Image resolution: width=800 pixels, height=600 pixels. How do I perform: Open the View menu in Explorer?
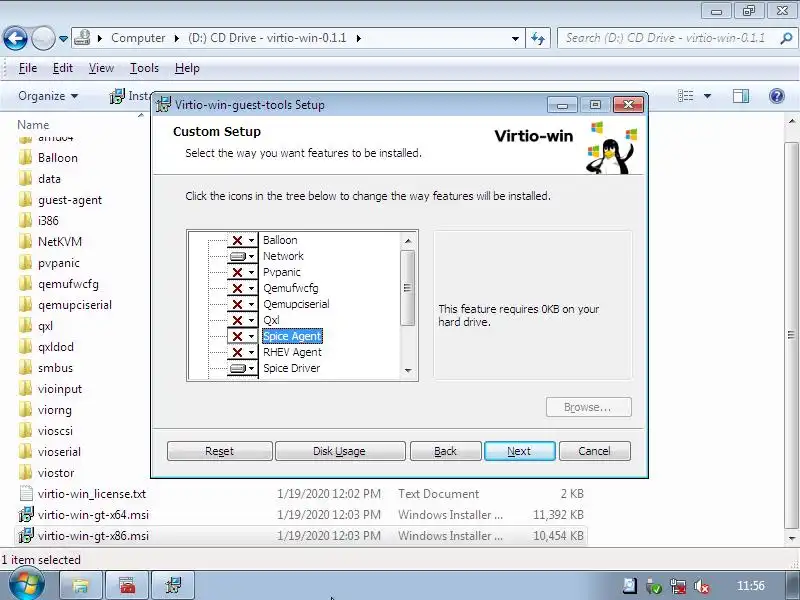point(101,68)
